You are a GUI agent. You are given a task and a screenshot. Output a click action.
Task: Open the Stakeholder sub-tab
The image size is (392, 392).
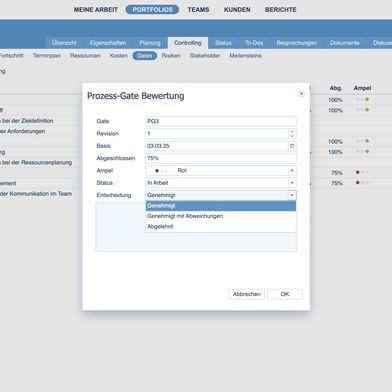click(205, 56)
